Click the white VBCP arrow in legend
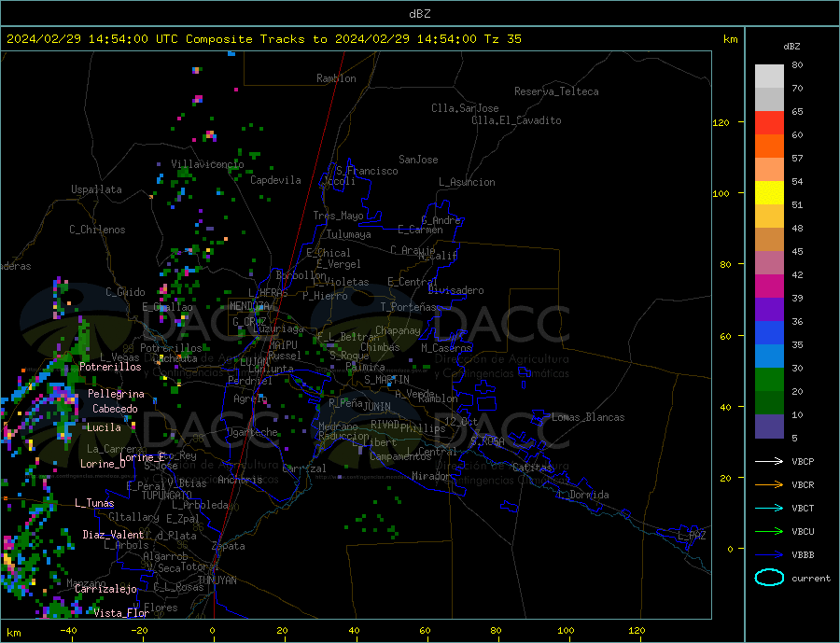 pos(769,461)
